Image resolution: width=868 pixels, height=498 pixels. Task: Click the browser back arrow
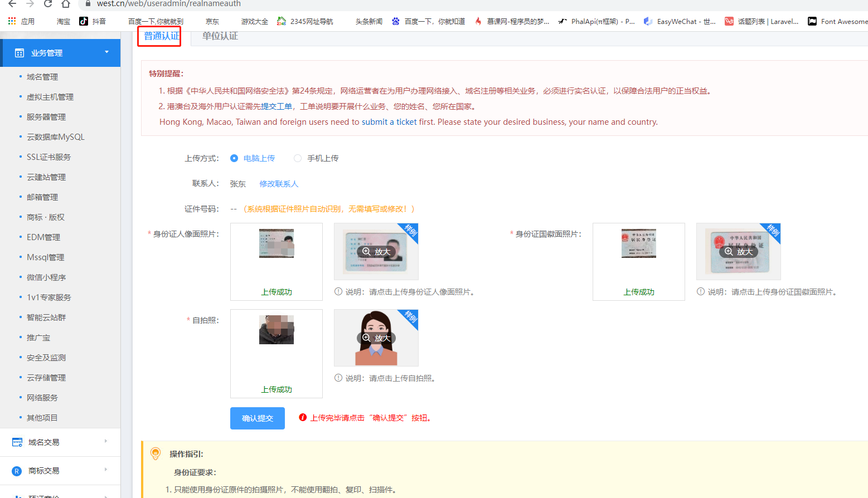12,3
